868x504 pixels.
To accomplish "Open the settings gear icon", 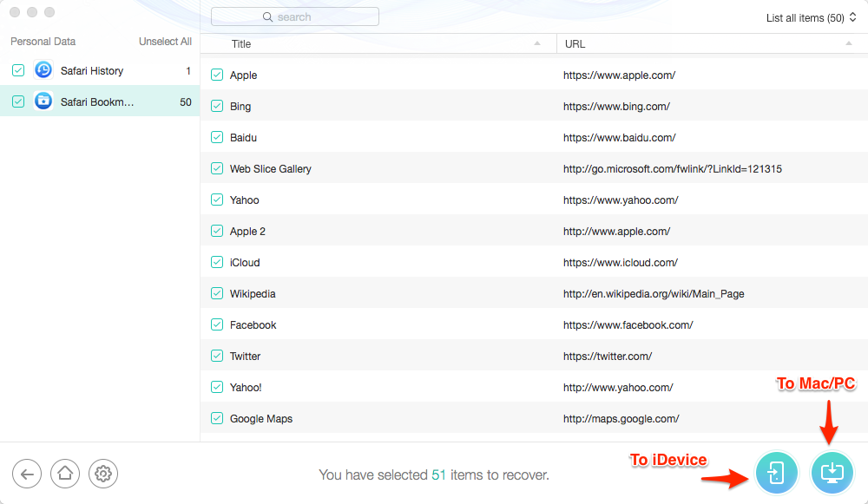I will coord(103,475).
